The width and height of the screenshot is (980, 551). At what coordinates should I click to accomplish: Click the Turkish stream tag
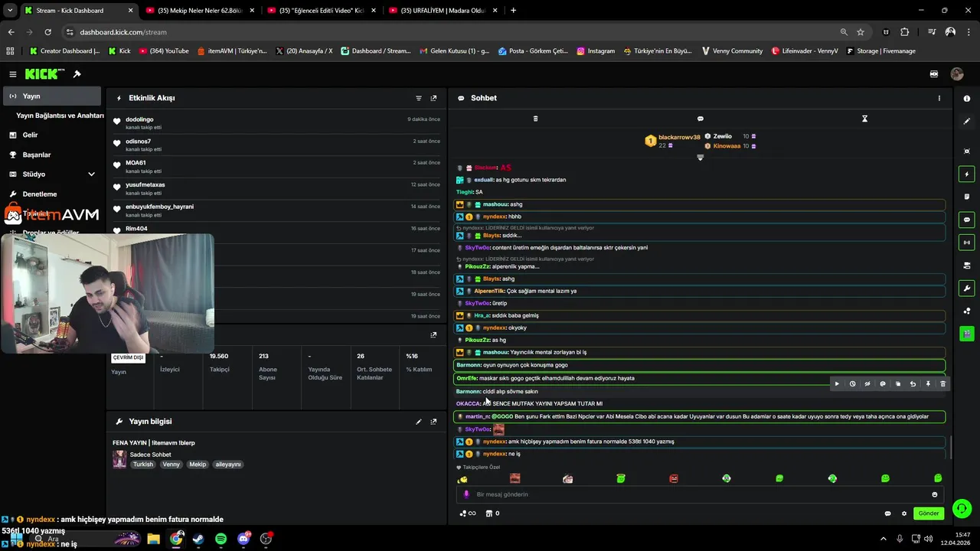tap(143, 465)
